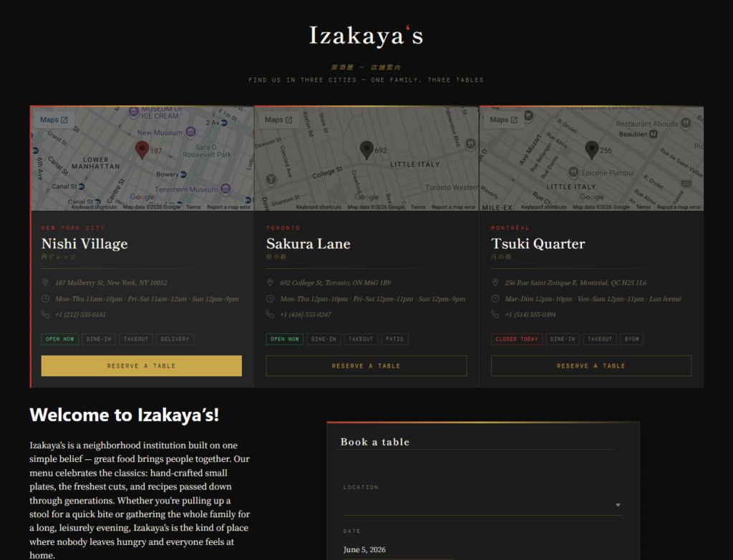Viewport: 733px width, 560px height.
Task: Click Delivery tag on Nishi Village card
Action: pyautogui.click(x=175, y=339)
